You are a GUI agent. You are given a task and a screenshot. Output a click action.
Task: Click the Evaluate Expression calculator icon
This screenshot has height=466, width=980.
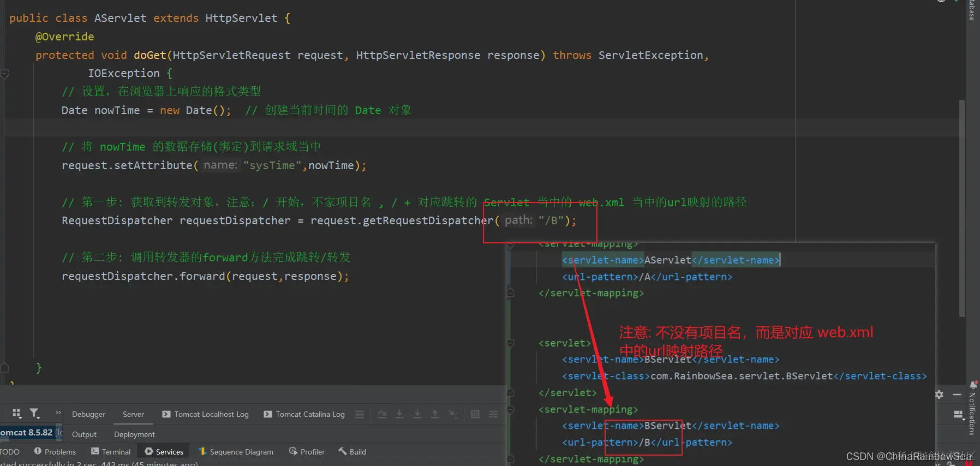(x=475, y=414)
